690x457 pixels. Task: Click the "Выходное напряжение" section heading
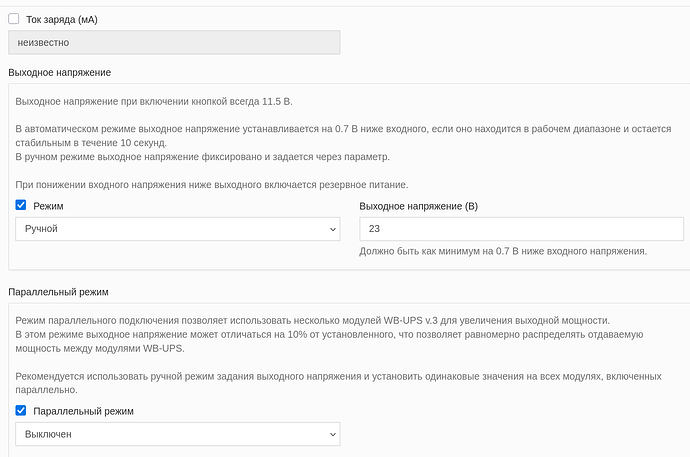tap(59, 73)
